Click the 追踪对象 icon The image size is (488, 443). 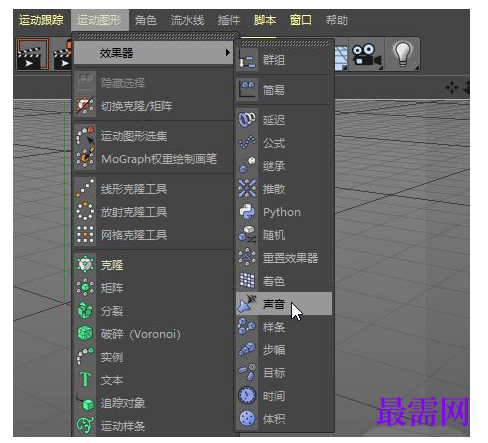tap(85, 403)
